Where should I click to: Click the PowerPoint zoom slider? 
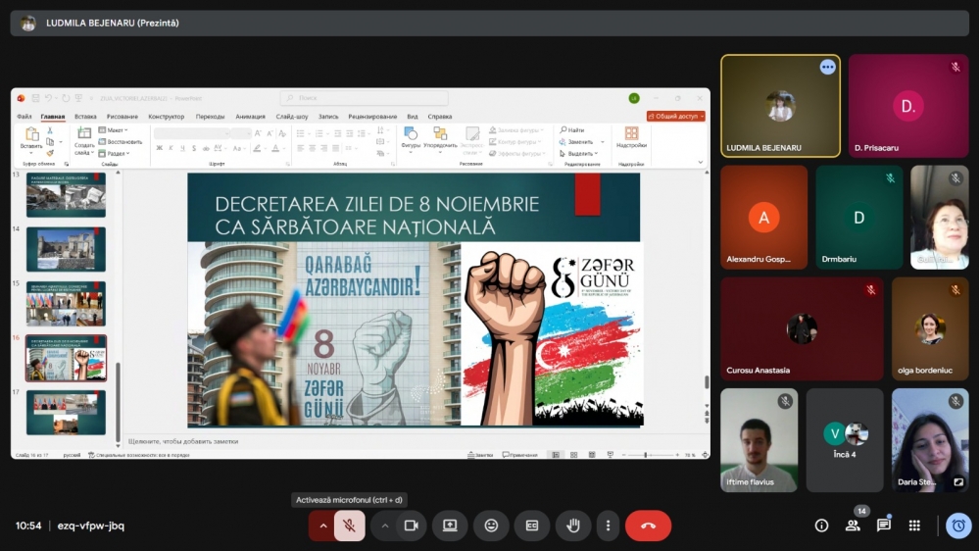[x=648, y=455]
